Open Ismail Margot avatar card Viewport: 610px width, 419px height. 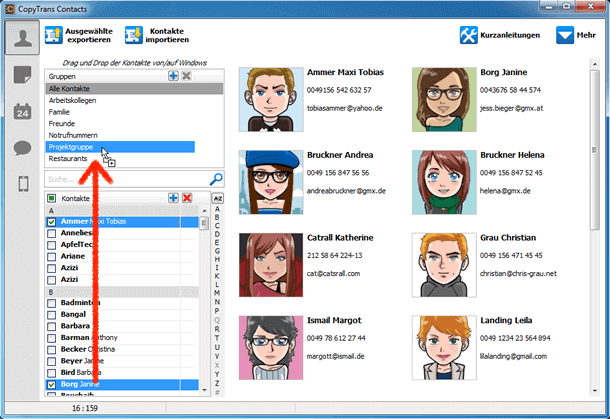click(271, 348)
